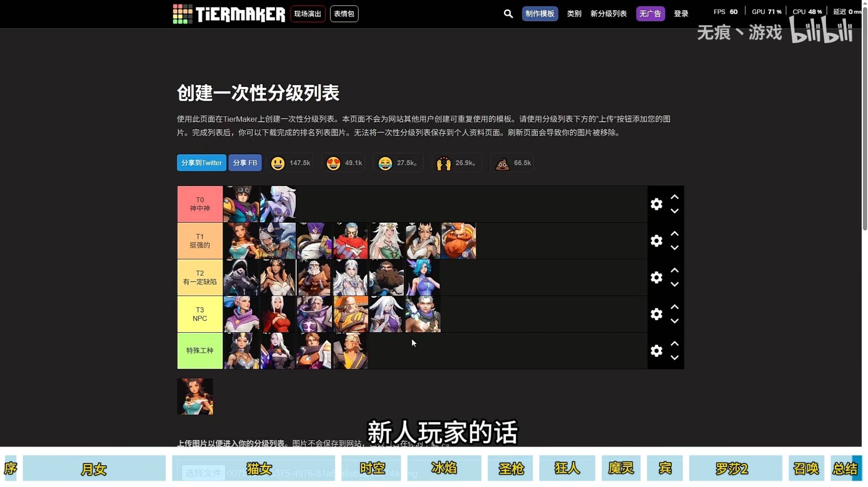Open settings gear for 特殊工种 row

point(656,351)
